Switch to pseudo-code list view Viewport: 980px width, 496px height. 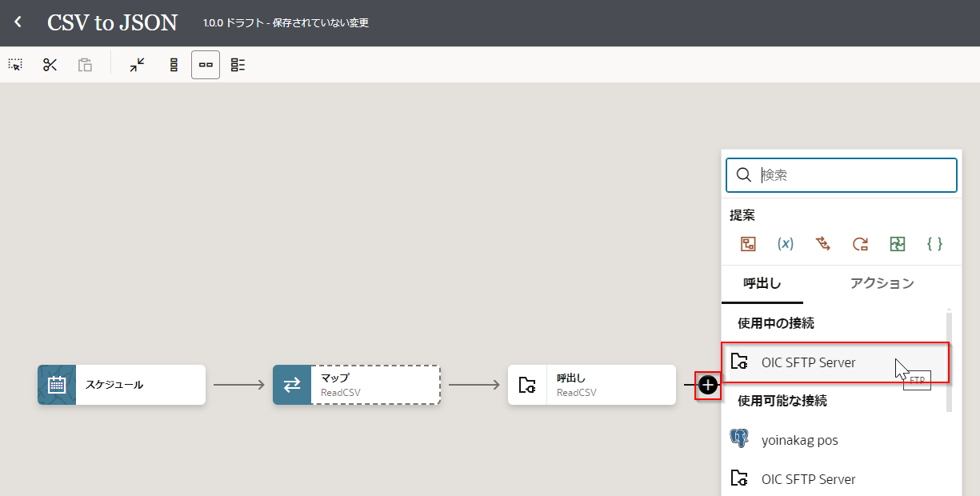(238, 65)
